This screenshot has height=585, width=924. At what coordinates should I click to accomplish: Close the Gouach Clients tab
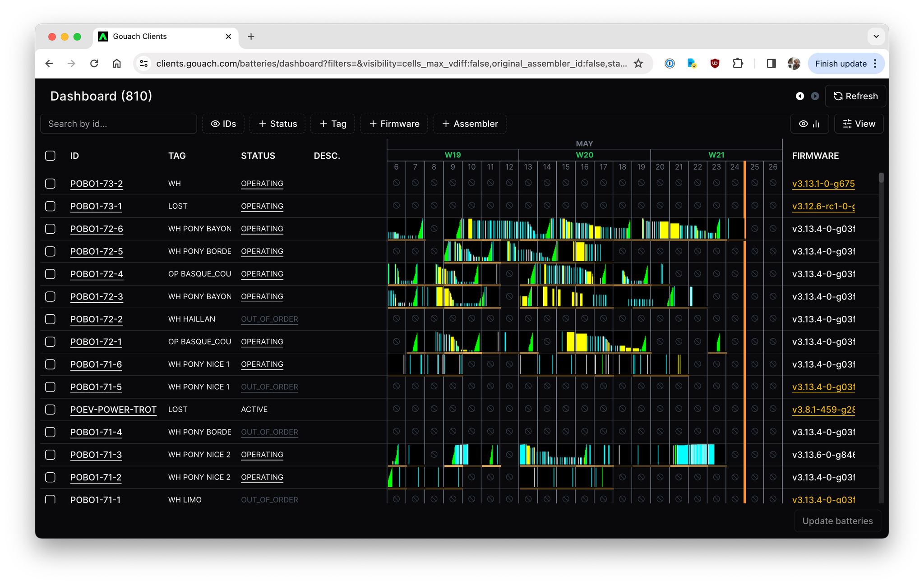[x=228, y=37]
